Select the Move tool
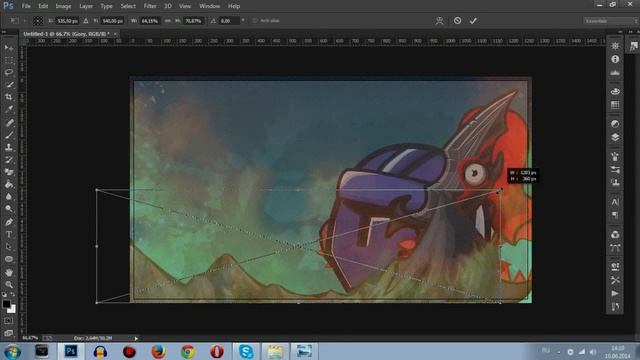 pos(9,48)
